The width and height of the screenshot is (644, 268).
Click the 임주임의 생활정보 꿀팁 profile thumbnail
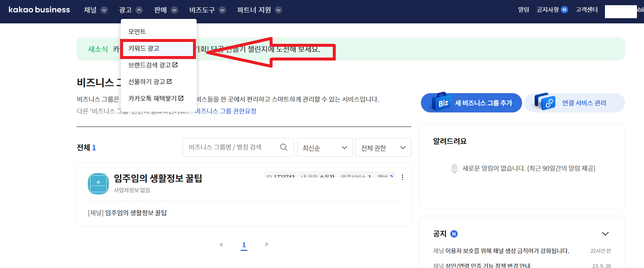click(98, 183)
